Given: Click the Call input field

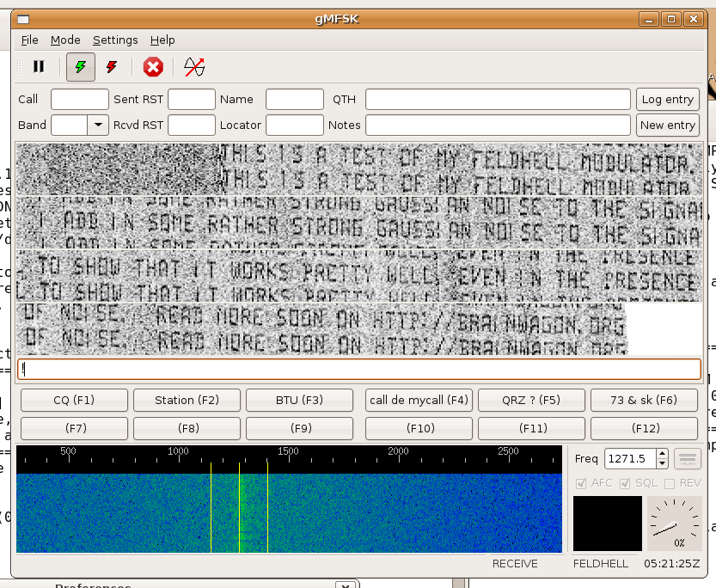Looking at the screenshot, I should 80,100.
